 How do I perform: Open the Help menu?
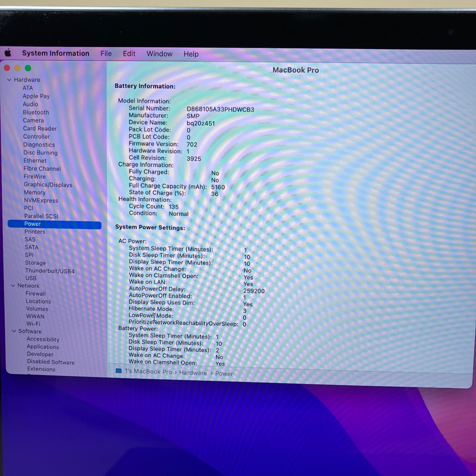point(191,54)
